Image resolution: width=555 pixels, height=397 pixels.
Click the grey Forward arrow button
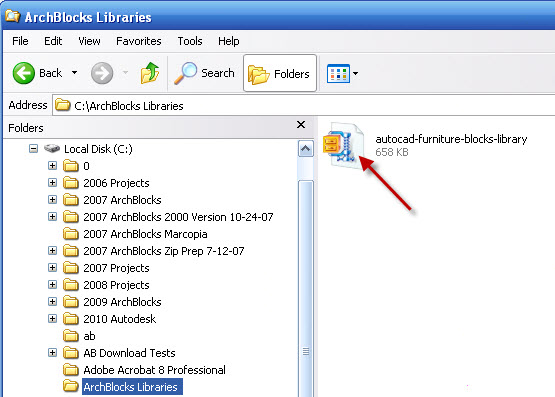click(102, 73)
